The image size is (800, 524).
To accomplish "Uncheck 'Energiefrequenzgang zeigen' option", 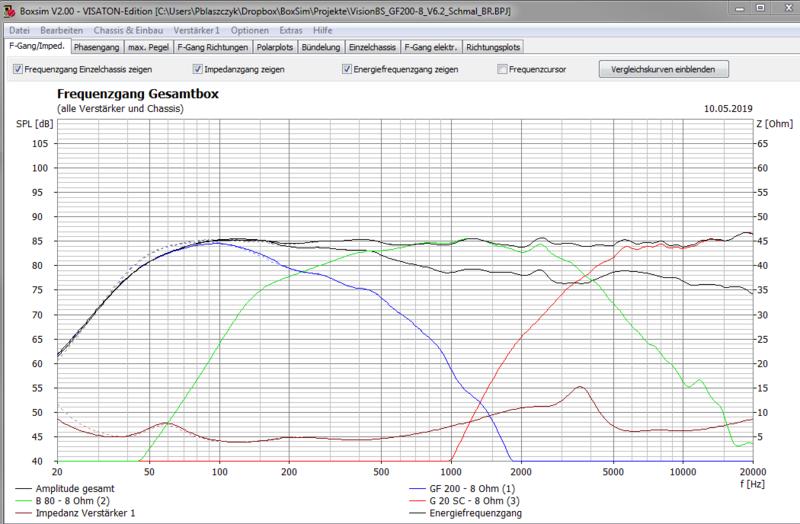I will coord(347,70).
